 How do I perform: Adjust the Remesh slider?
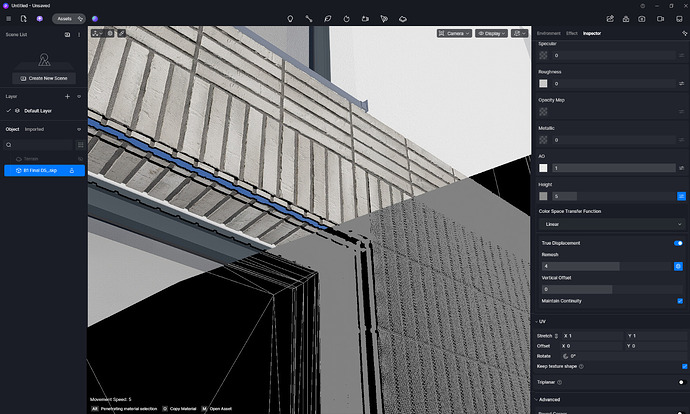(x=606, y=266)
